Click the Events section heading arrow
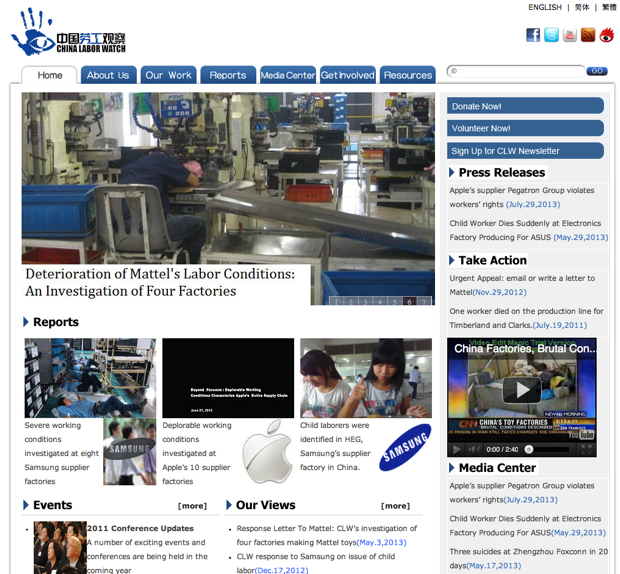Screen dimensions: 620x574 tap(26, 505)
